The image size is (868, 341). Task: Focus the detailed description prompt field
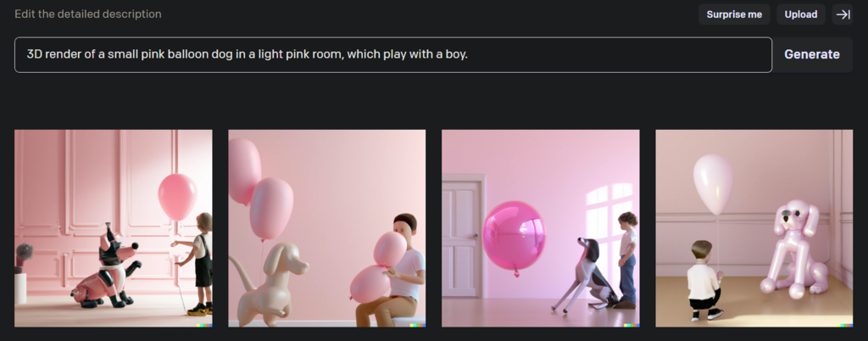pos(393,55)
